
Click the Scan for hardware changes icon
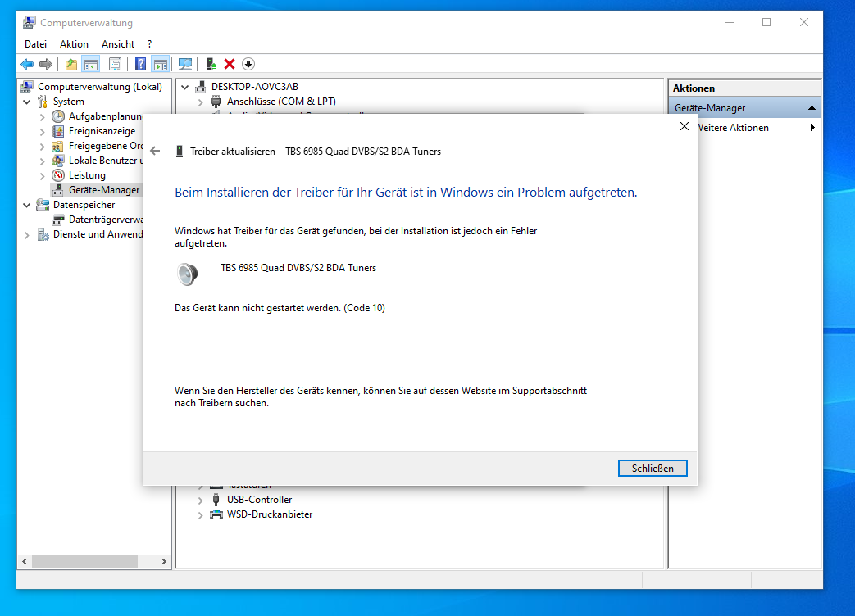(184, 64)
